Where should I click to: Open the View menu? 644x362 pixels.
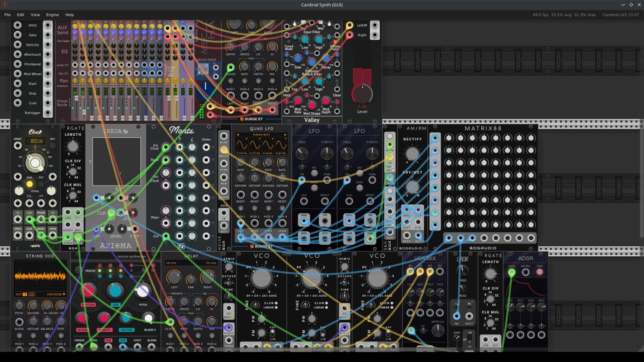click(35, 15)
